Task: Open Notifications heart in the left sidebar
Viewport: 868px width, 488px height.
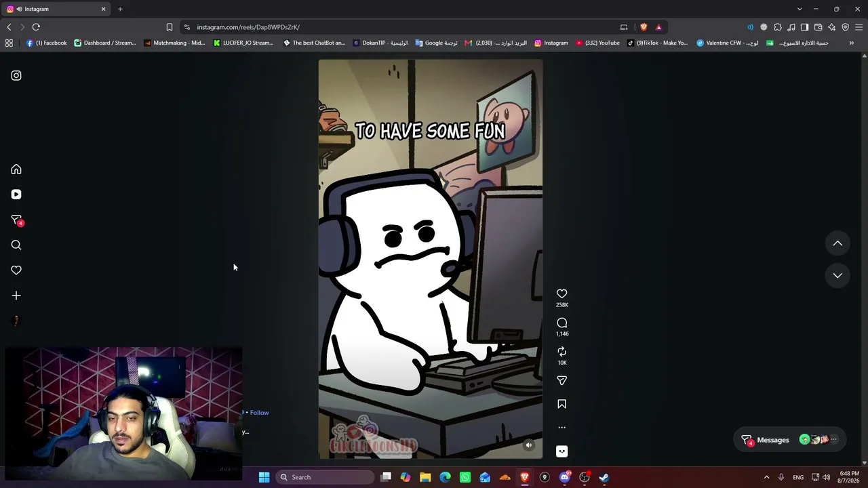Action: point(16,270)
